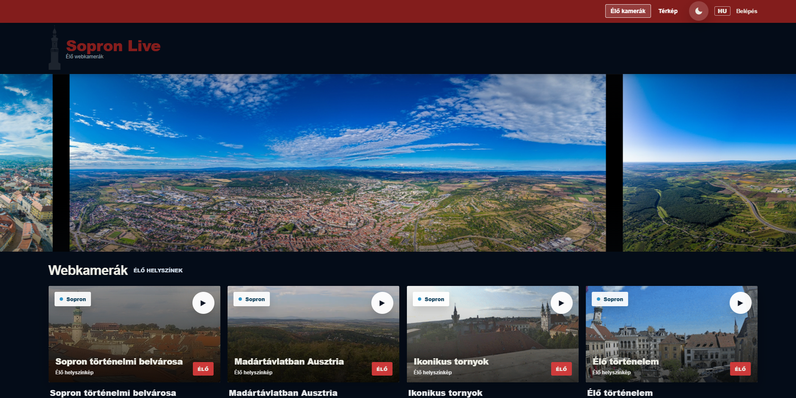This screenshot has height=398, width=796.
Task: Play the Sopron történelmi belvárosa webcam
Action: [x=203, y=303]
